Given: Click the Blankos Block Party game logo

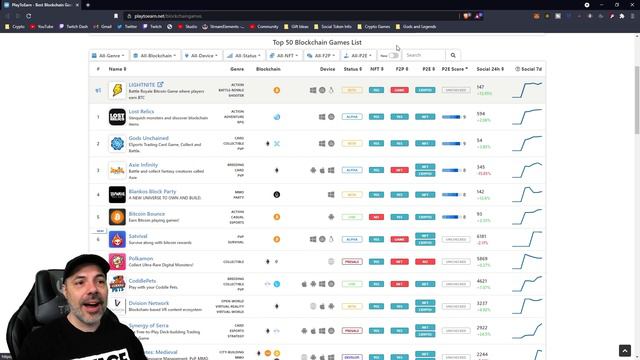Looking at the screenshot, I should [x=117, y=195].
